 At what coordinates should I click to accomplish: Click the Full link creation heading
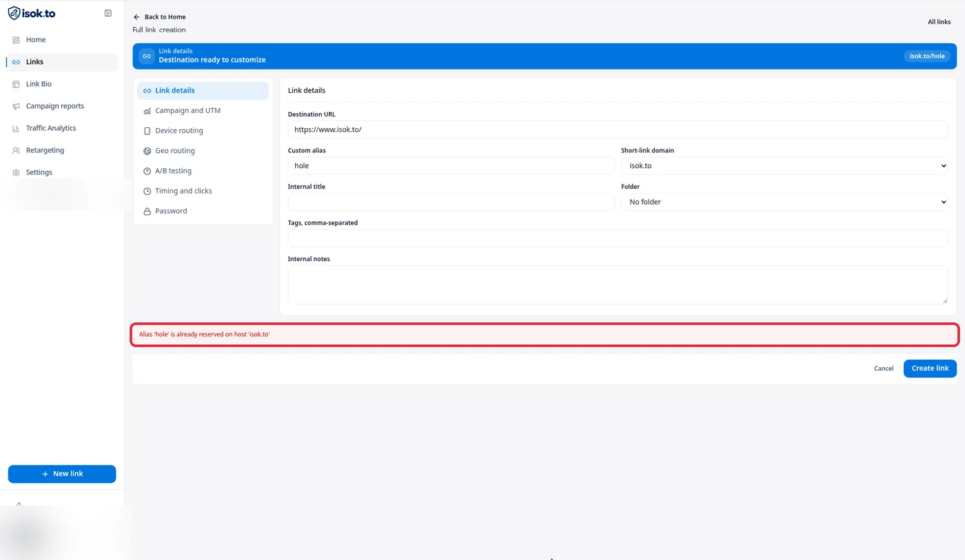coord(159,30)
